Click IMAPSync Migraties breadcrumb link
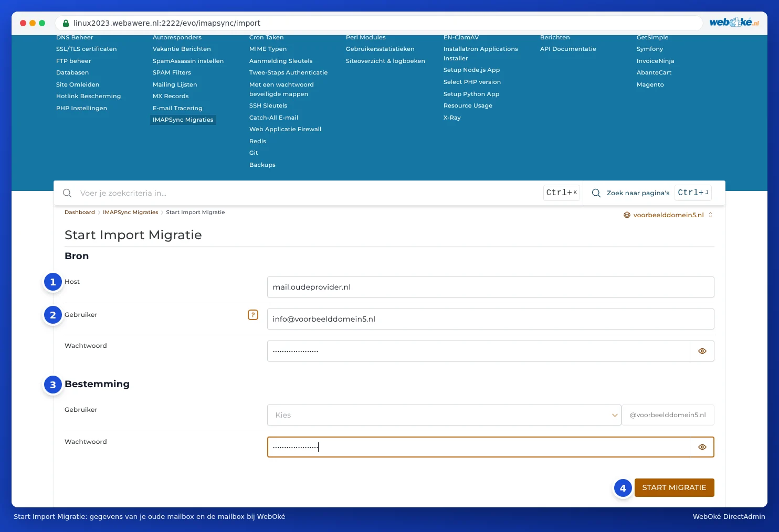 (130, 212)
